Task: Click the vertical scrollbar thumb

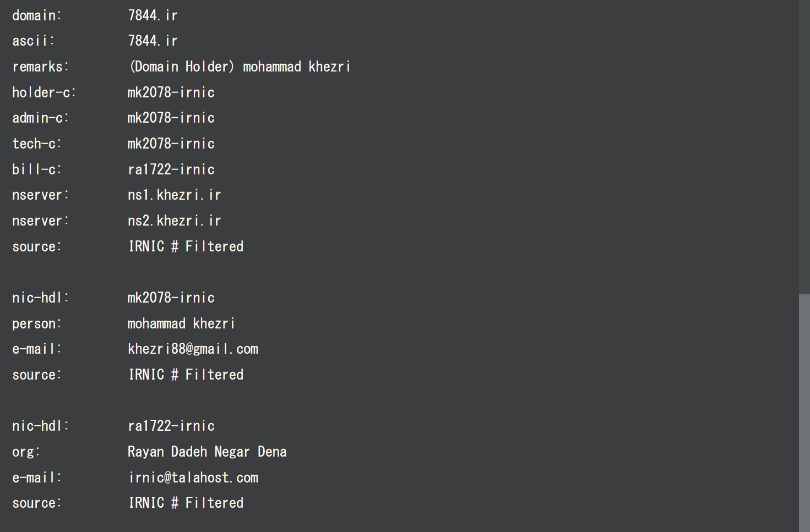Action: pyautogui.click(x=804, y=413)
